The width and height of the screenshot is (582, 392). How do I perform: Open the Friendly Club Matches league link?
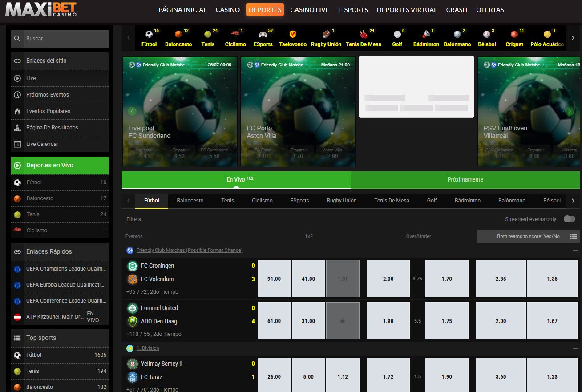[x=190, y=250]
